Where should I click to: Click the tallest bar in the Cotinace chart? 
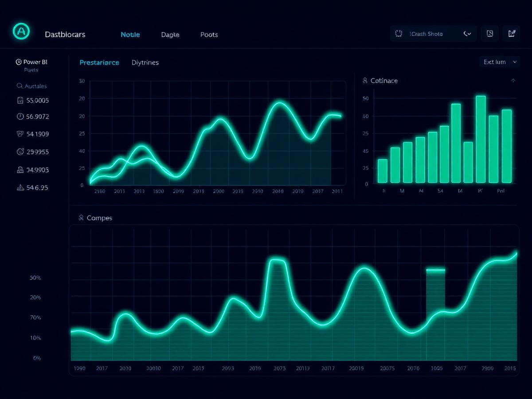[481, 139]
